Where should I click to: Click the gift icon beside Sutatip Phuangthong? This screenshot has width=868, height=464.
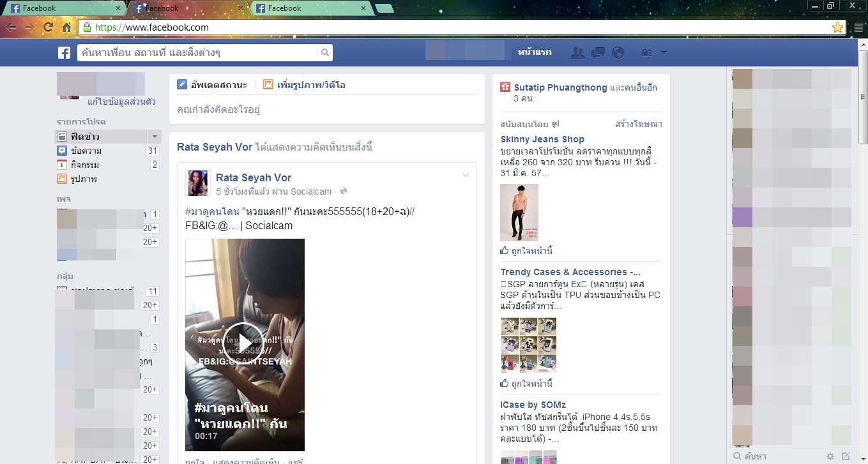click(505, 87)
